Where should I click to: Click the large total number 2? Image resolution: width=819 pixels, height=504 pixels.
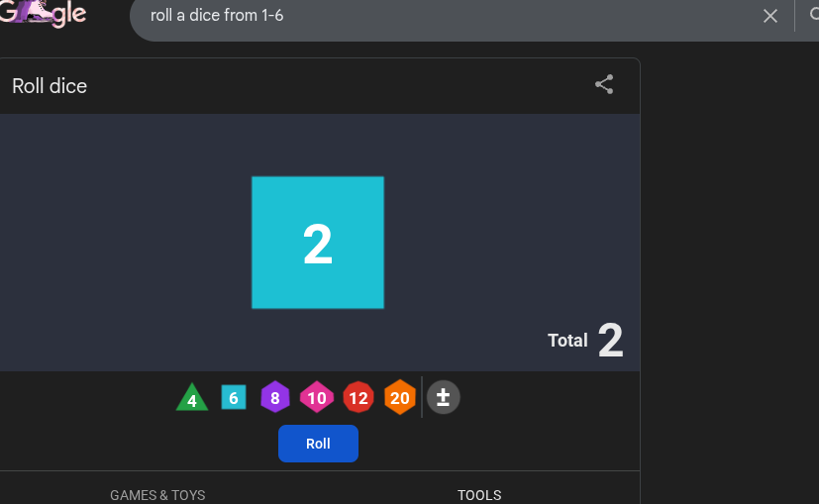[611, 341]
